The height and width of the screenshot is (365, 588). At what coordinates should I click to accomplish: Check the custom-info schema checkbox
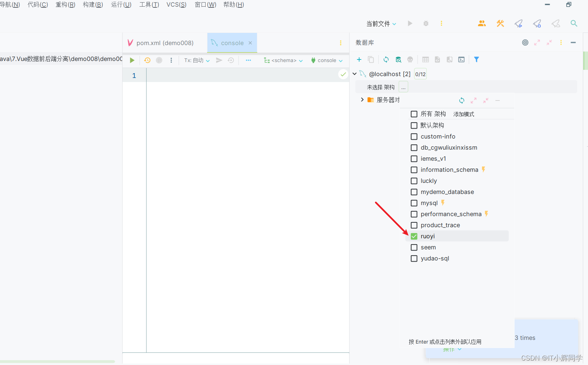tap(414, 137)
